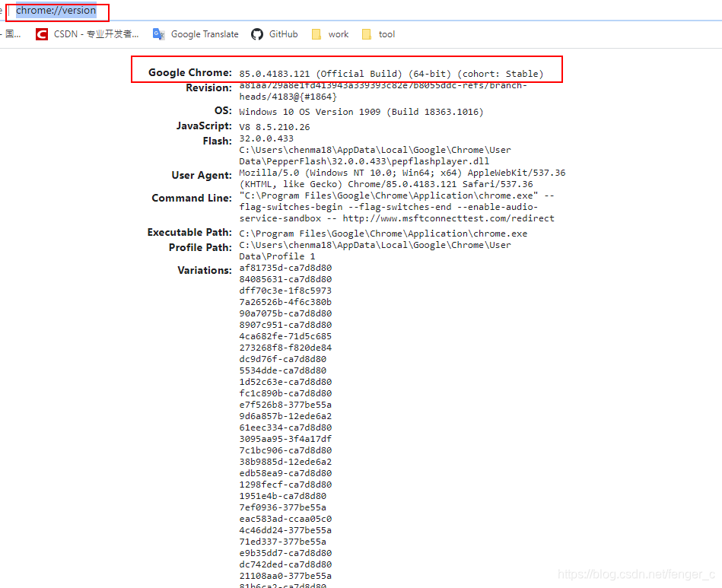Click the JavaScript: label
The image size is (722, 588).
point(204,126)
